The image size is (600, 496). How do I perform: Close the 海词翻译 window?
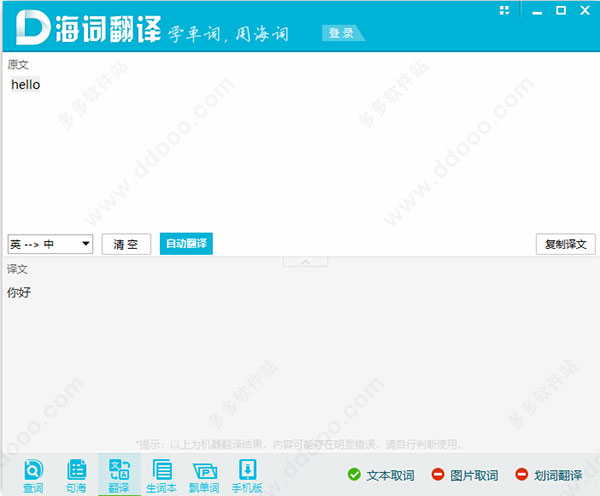click(x=585, y=10)
